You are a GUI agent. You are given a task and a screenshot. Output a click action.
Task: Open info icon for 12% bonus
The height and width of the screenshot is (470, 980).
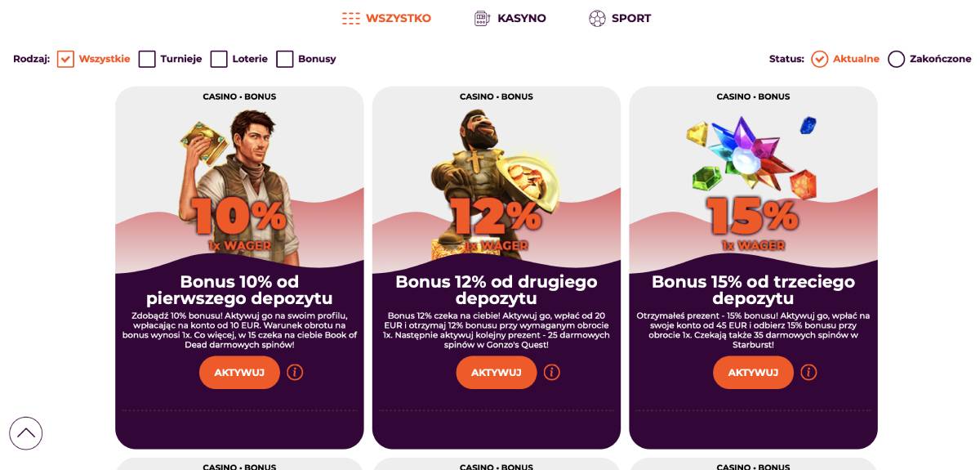click(552, 373)
